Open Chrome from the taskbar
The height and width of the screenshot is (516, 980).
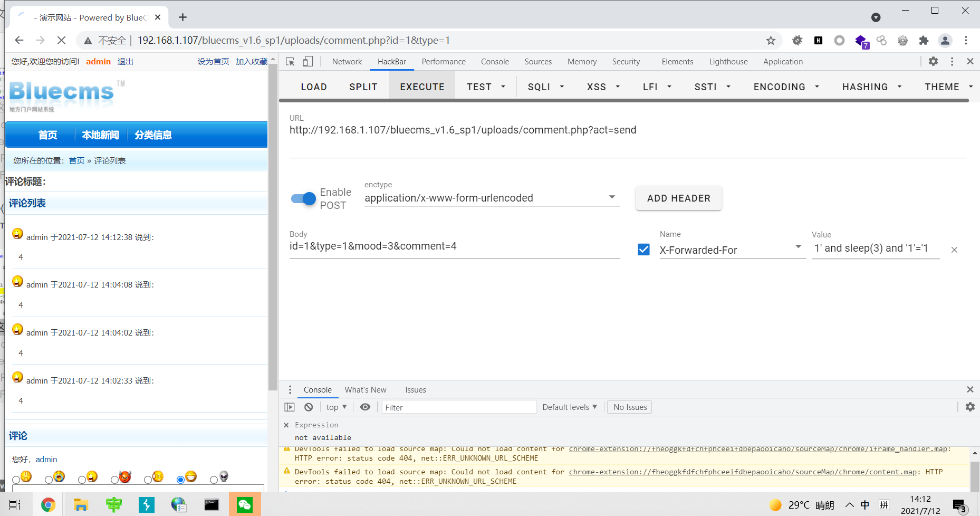pos(48,505)
